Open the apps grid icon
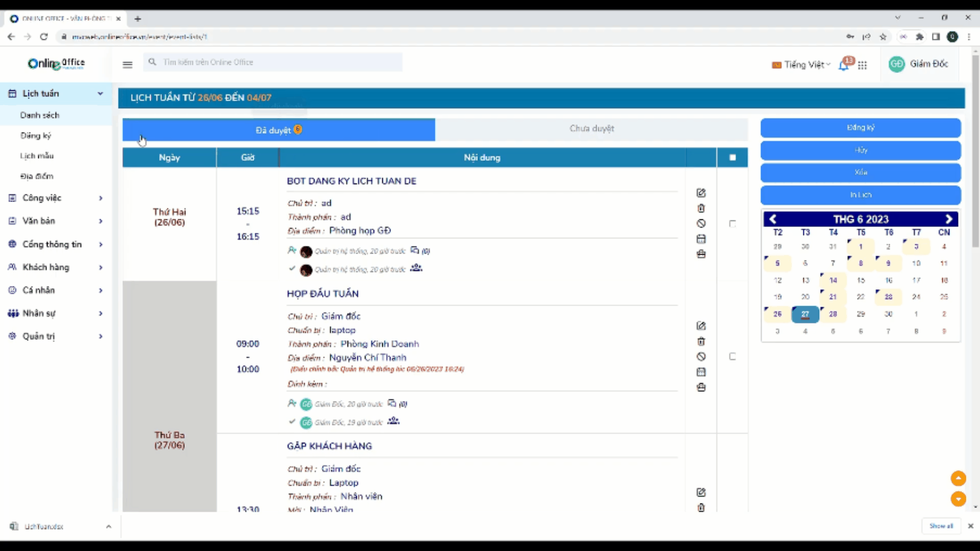 pyautogui.click(x=862, y=65)
